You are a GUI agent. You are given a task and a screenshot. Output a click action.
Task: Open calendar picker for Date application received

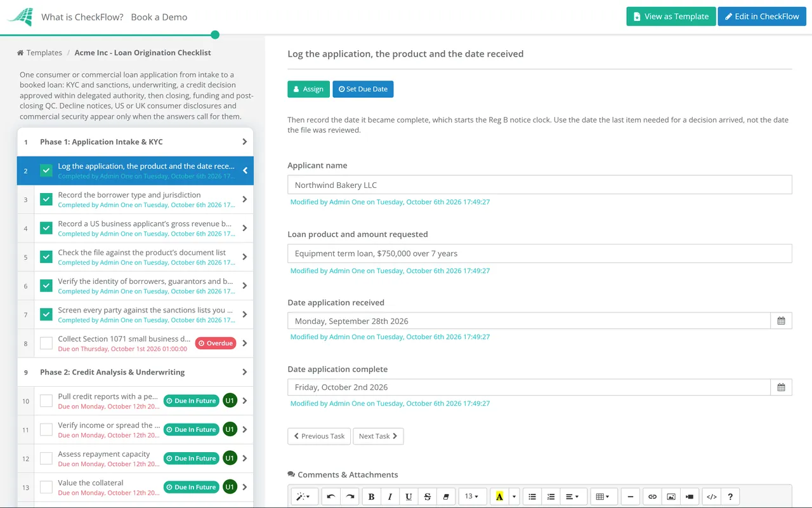tap(781, 321)
